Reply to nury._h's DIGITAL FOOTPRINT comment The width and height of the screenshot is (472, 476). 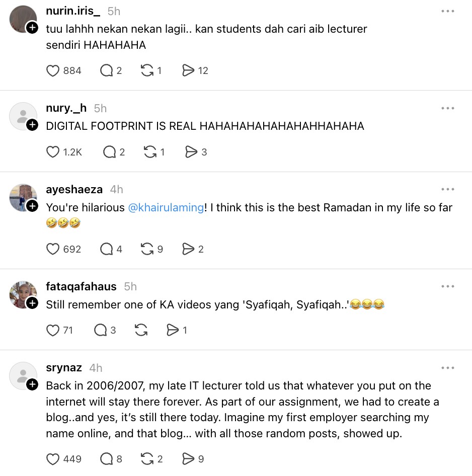pos(109,152)
